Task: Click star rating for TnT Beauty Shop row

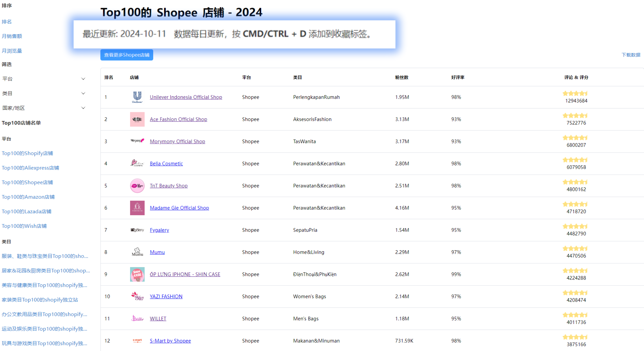Action: pos(575,182)
